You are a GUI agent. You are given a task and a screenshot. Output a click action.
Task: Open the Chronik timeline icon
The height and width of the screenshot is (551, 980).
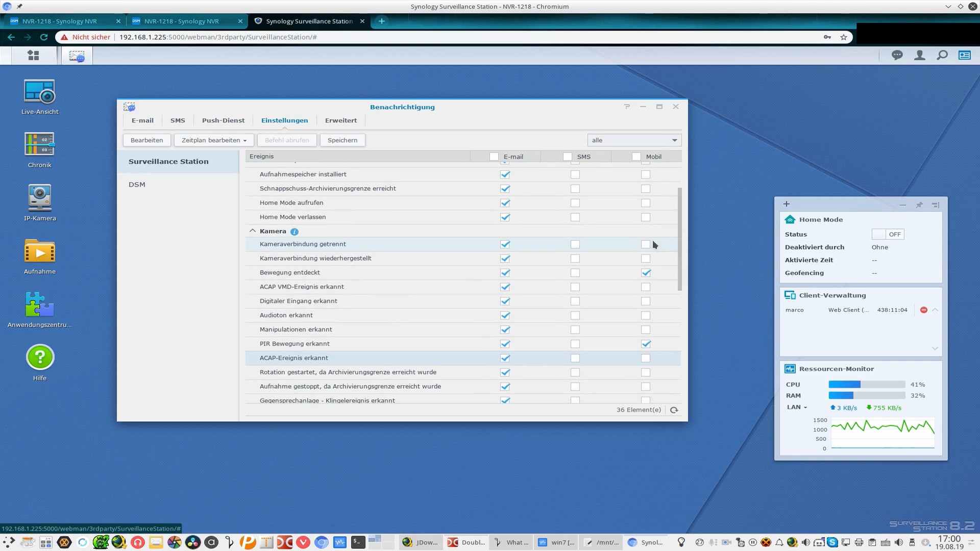[x=39, y=145]
